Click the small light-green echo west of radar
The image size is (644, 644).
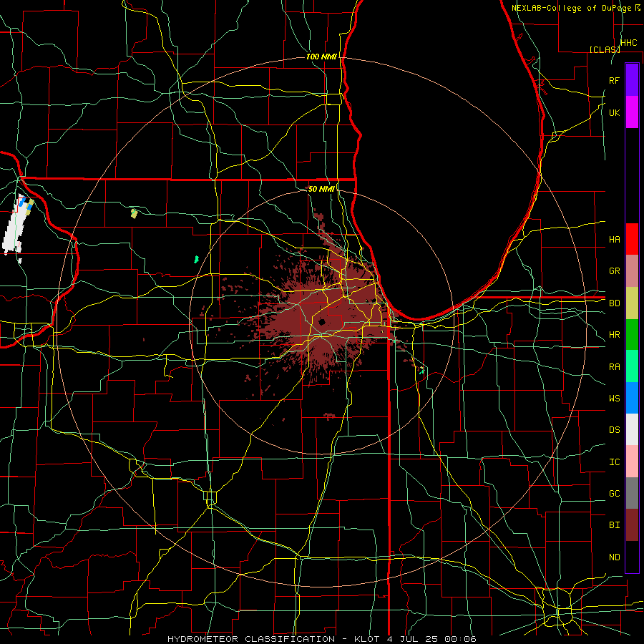(x=196, y=259)
